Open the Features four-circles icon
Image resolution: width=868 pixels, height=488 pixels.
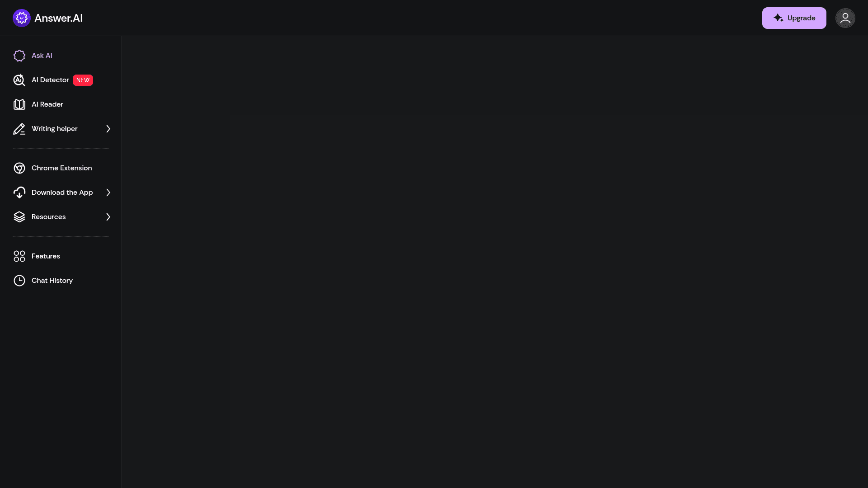[x=19, y=256]
